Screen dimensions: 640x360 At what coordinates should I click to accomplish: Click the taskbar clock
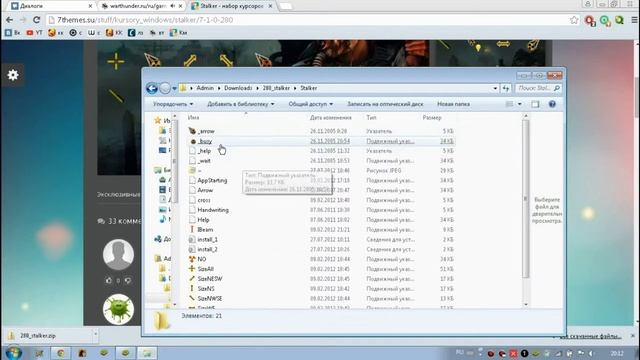point(617,353)
